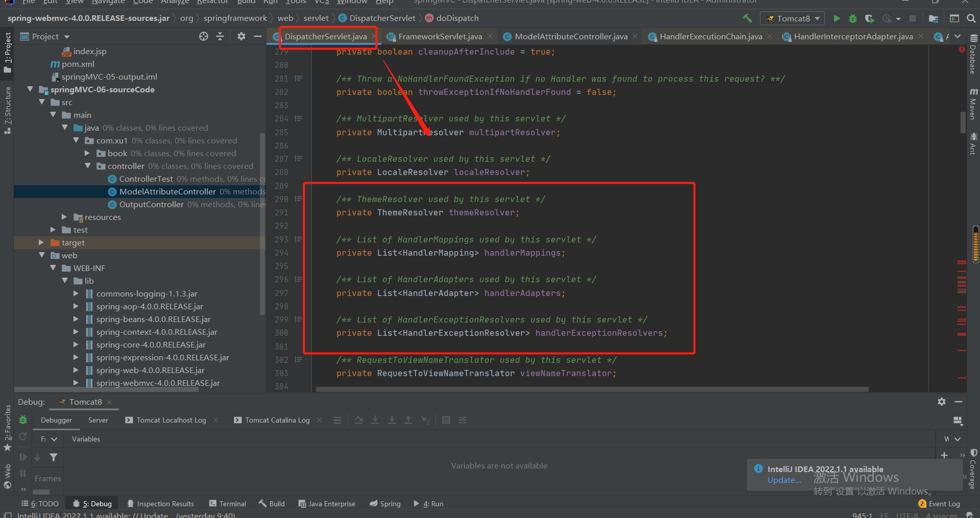
Task: Switch to FrameworkServlet.java tab
Action: tap(440, 36)
